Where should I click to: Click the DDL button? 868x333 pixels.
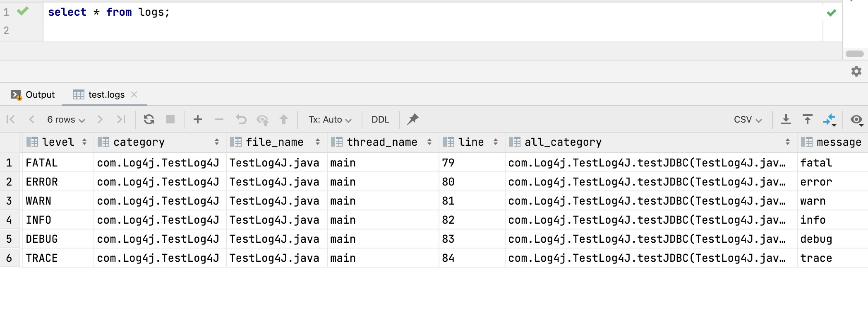point(380,120)
